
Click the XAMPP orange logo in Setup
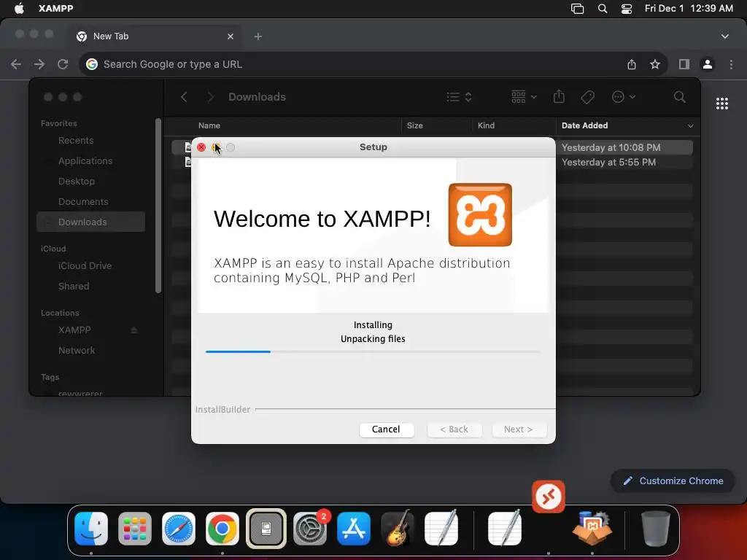click(480, 215)
